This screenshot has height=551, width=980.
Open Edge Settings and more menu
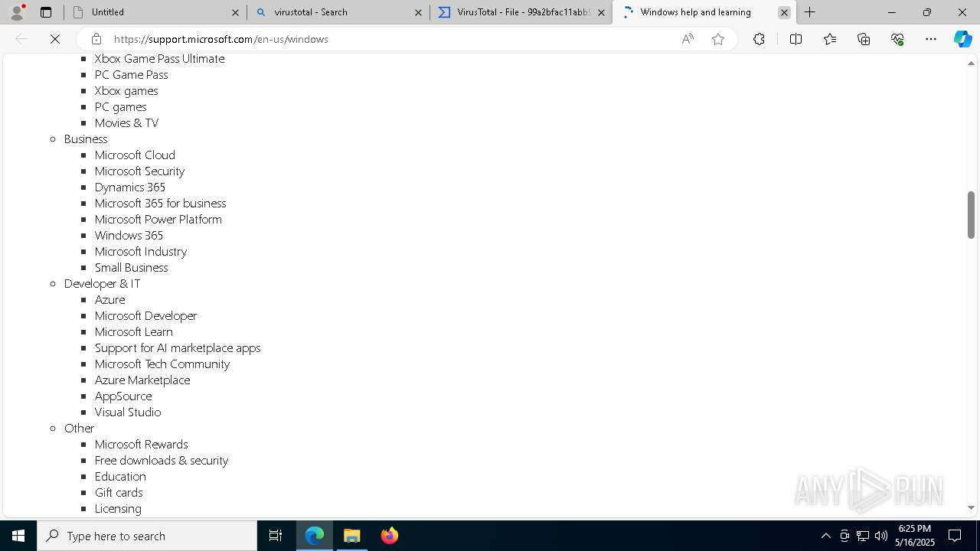[931, 39]
